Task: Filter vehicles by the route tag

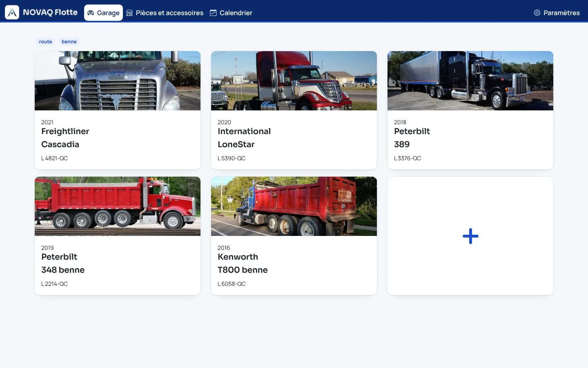Action: (45, 42)
